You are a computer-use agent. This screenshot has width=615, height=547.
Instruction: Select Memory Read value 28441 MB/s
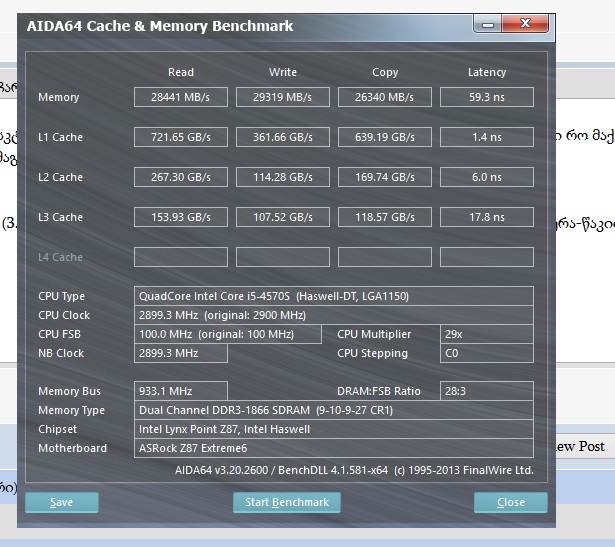(181, 97)
